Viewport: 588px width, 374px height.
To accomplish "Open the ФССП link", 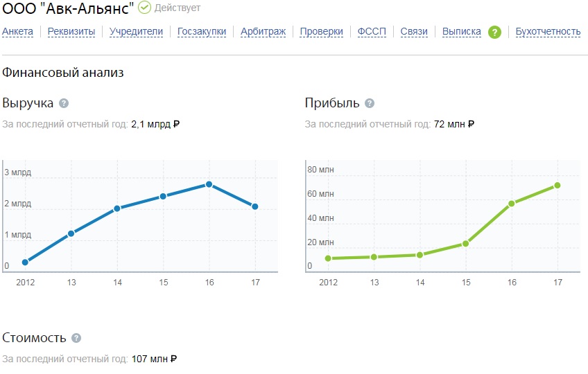I will coord(372,31).
